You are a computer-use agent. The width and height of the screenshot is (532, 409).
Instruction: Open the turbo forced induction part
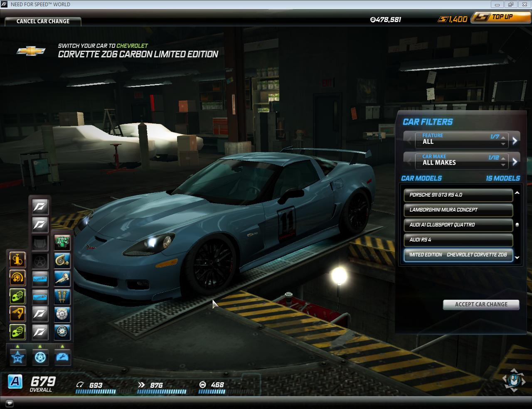pyautogui.click(x=62, y=260)
